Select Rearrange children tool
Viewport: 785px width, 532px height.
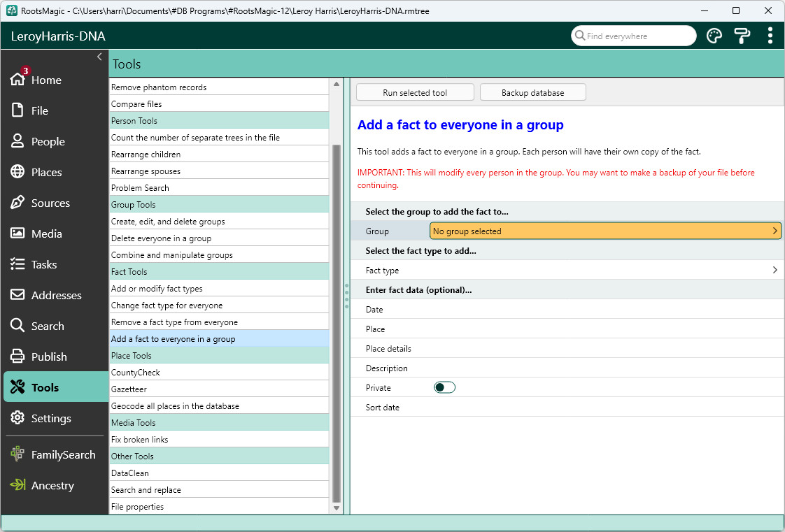click(219, 154)
